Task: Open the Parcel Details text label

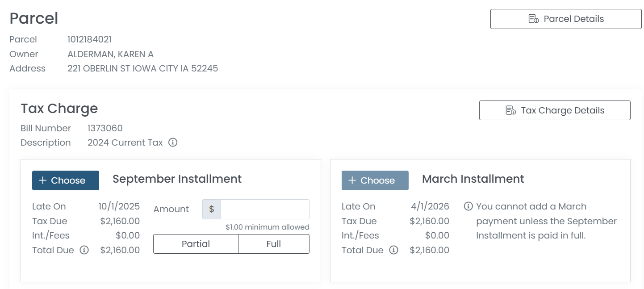Action: 573,19
